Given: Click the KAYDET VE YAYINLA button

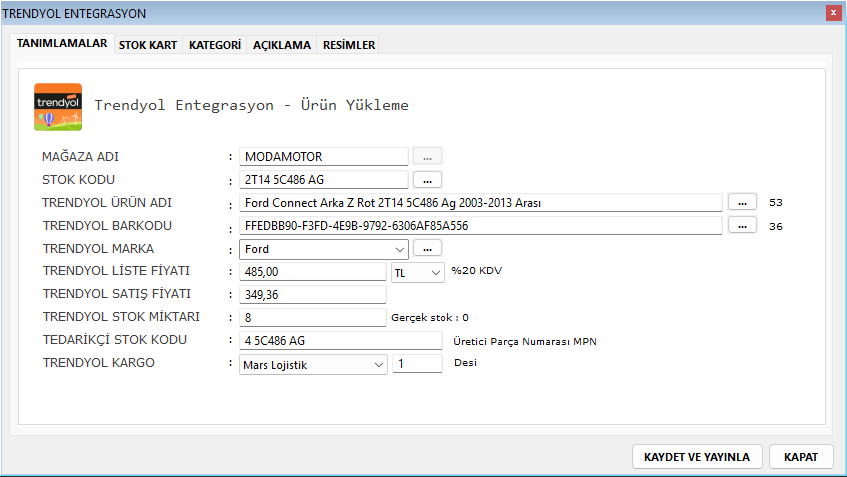Looking at the screenshot, I should coord(697,457).
